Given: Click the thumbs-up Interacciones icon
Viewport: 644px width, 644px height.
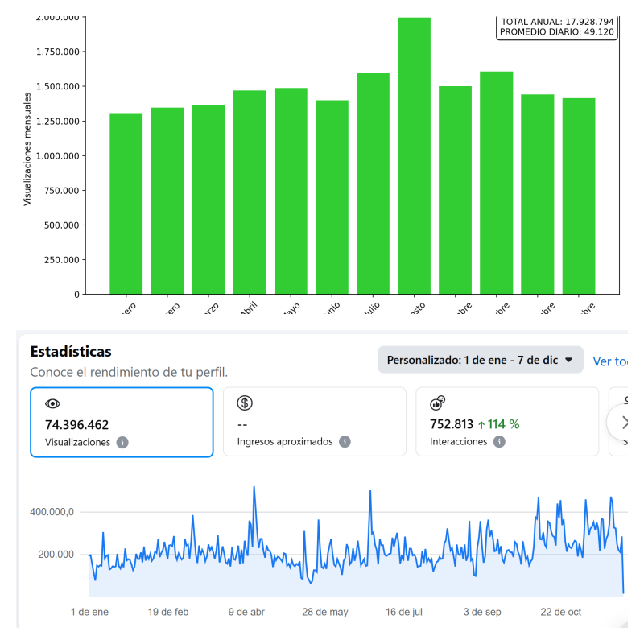Looking at the screenshot, I should pyautogui.click(x=438, y=403).
